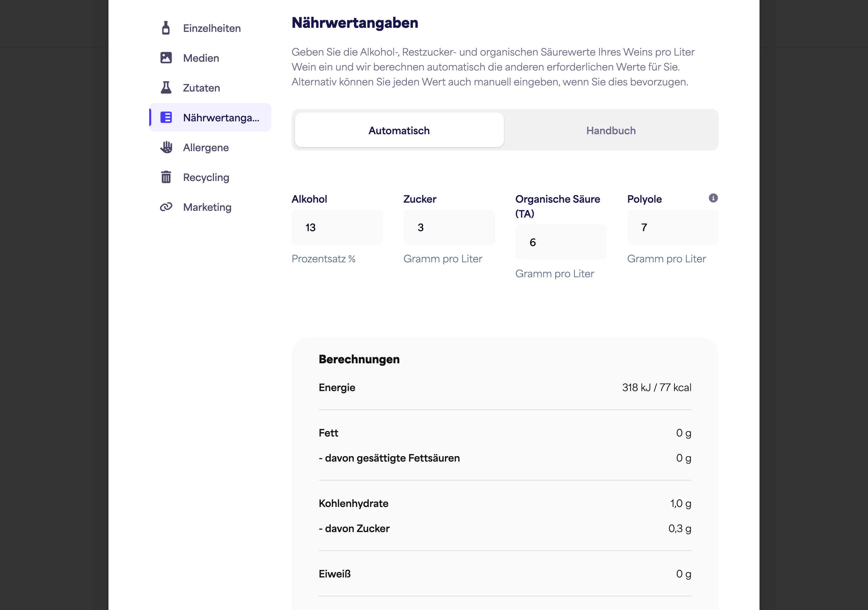Switch to the Handbuch mode tab
The width and height of the screenshot is (868, 610).
(x=611, y=130)
